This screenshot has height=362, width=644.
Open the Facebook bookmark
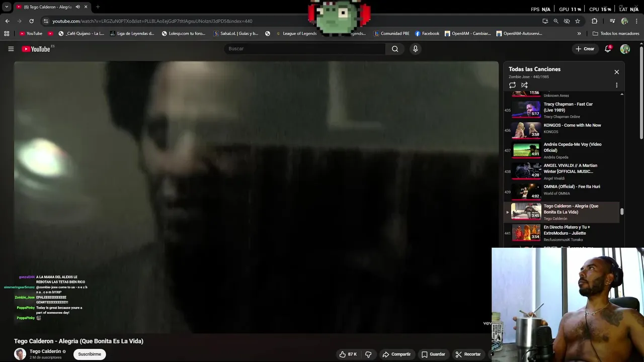point(427,34)
